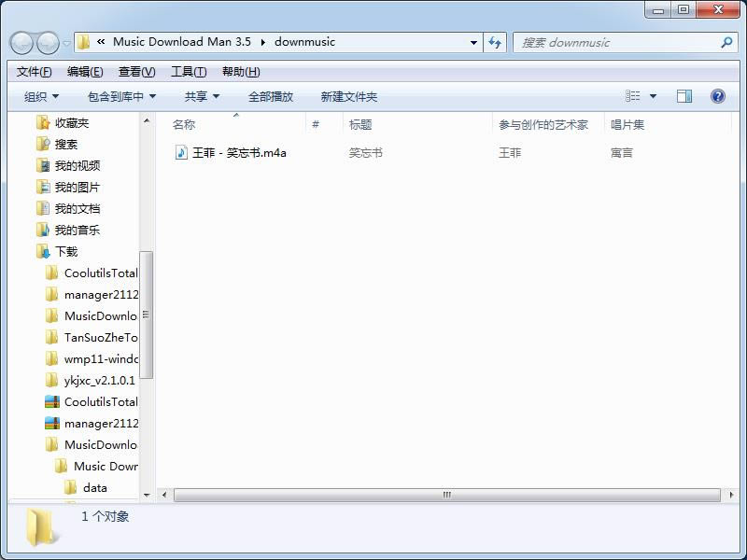Image resolution: width=747 pixels, height=560 pixels.
Task: Click the artist cell 王菲
Action: [510, 153]
